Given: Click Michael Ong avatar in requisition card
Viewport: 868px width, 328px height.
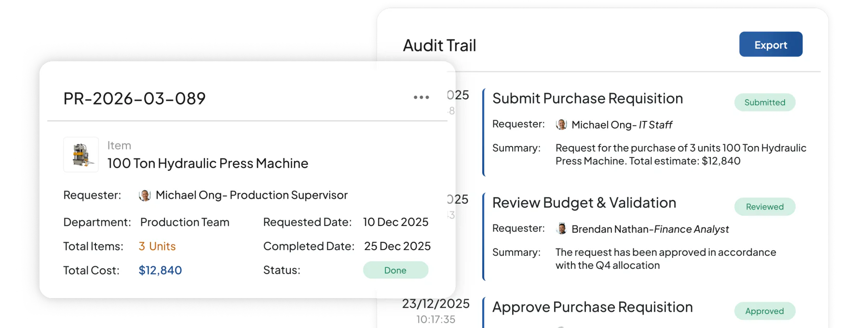Looking at the screenshot, I should (x=145, y=195).
